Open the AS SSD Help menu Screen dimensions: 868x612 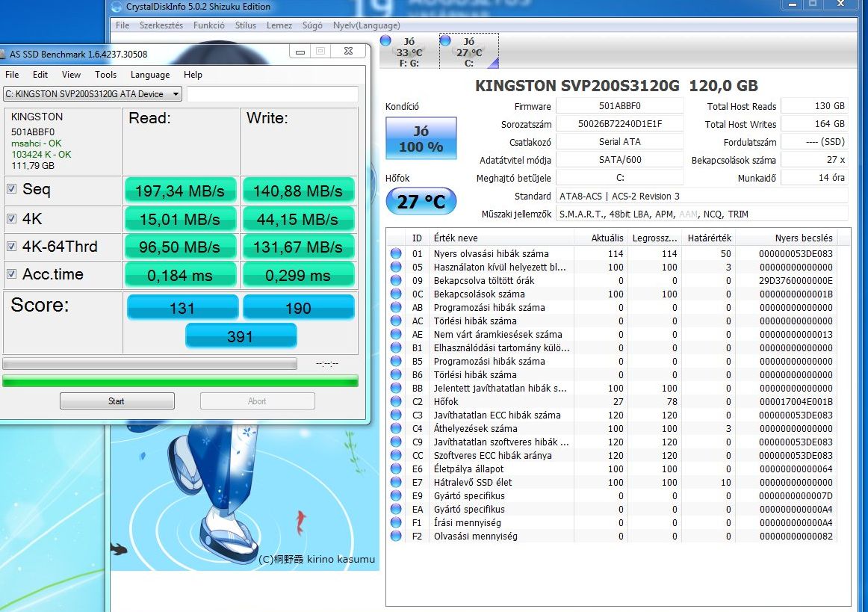point(193,74)
